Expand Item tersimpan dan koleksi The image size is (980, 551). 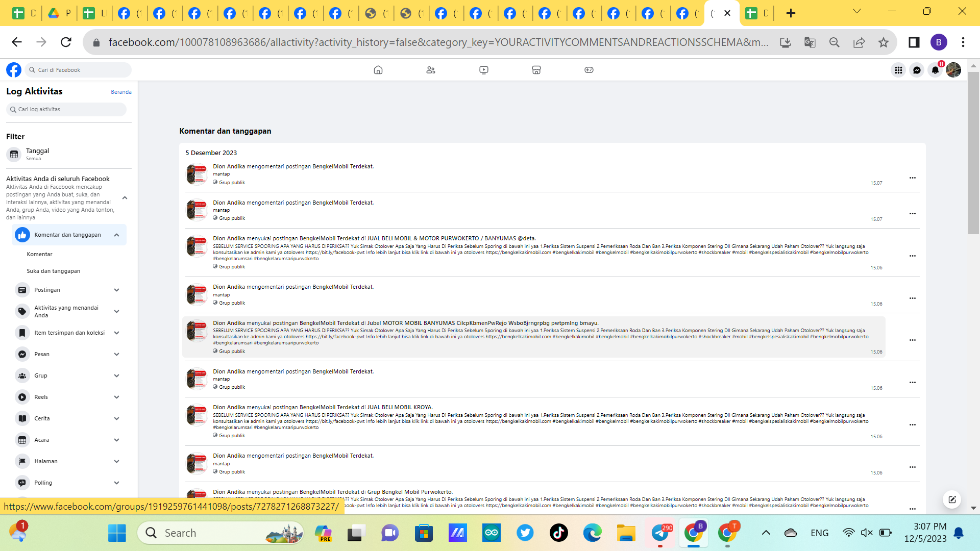[116, 333]
